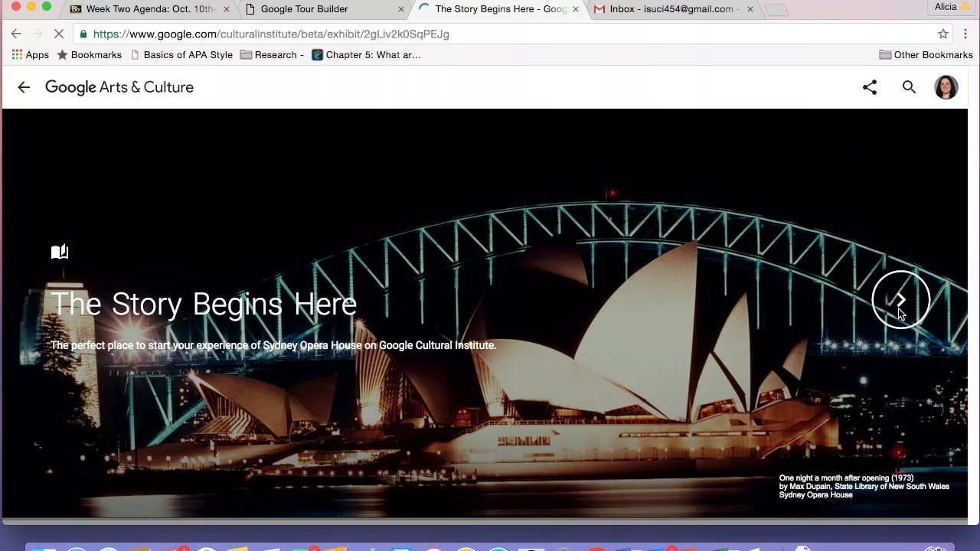Bookmark this page with the star
The image size is (980, 551).
click(943, 34)
